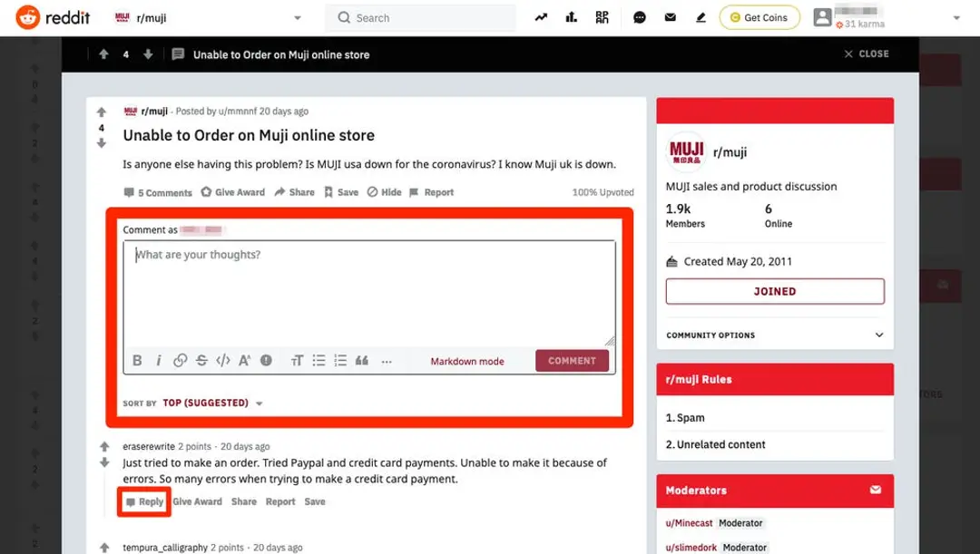Click the Code Block icon
The image size is (980, 554).
[223, 360]
